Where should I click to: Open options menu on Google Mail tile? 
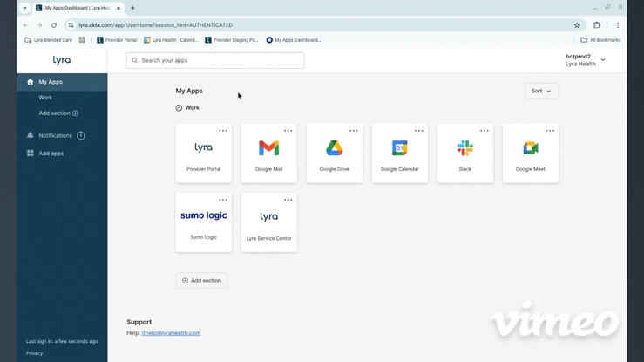(288, 131)
